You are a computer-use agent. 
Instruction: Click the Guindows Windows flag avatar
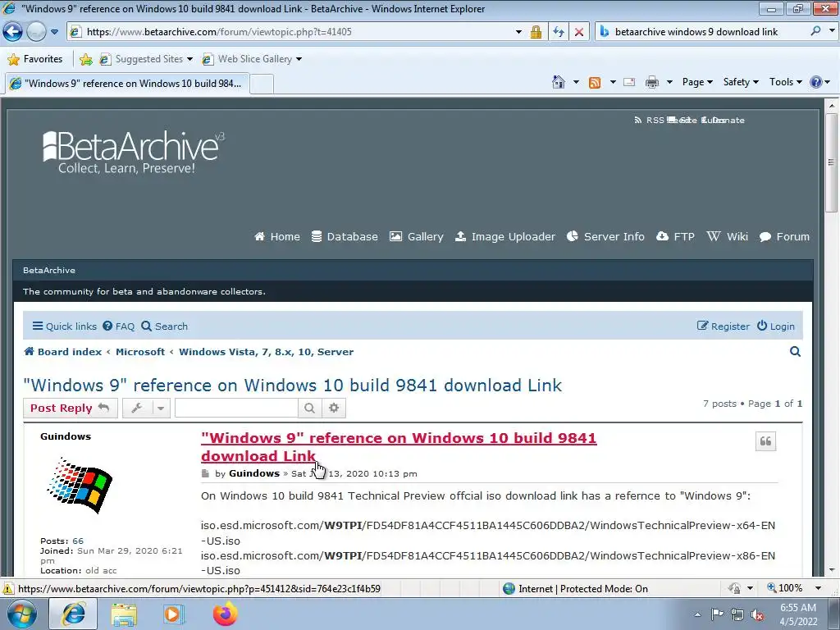click(80, 486)
